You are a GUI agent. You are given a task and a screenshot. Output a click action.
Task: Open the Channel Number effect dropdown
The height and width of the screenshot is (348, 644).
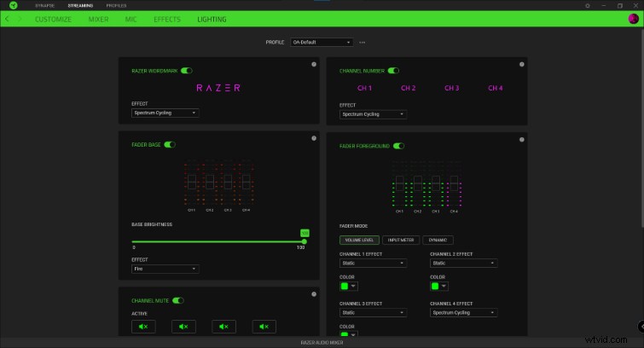click(373, 114)
